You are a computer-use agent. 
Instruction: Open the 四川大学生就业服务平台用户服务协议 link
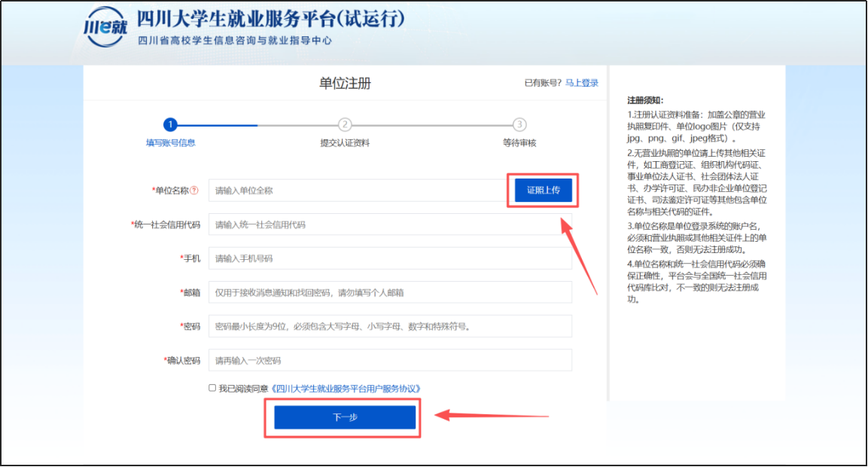(x=346, y=389)
